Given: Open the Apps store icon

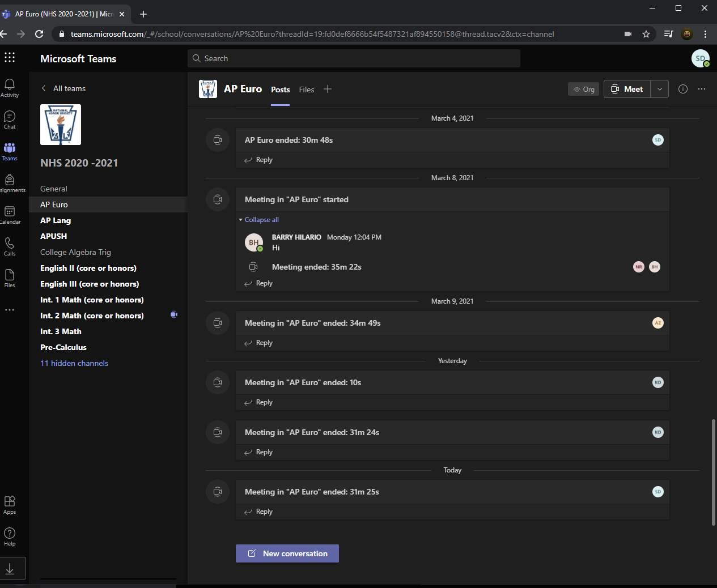Looking at the screenshot, I should pos(10,502).
